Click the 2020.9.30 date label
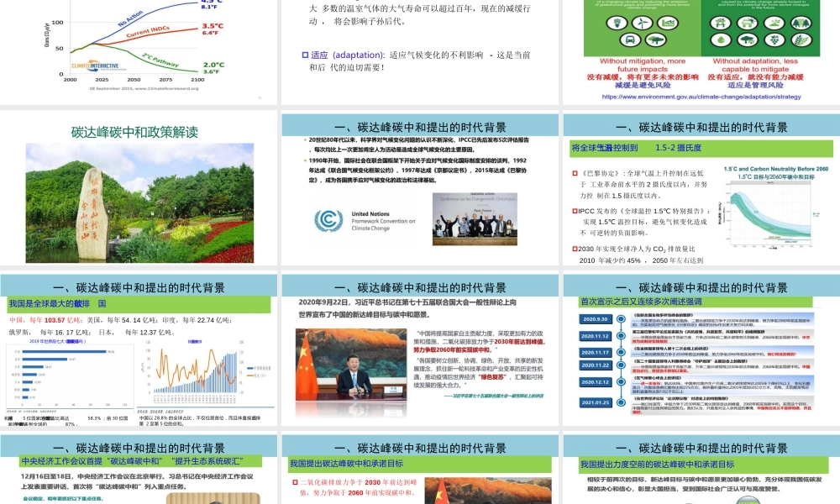840x504 pixels. [596, 319]
